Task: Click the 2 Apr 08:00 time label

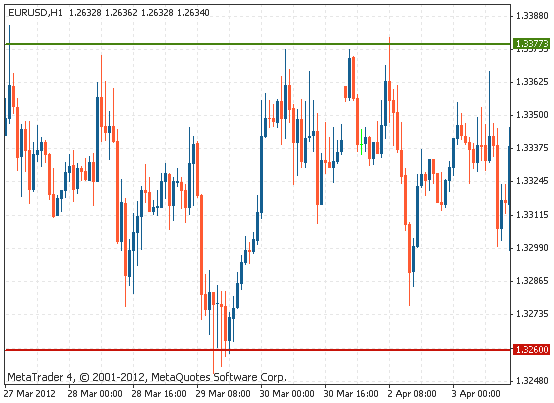Action: coord(412,393)
